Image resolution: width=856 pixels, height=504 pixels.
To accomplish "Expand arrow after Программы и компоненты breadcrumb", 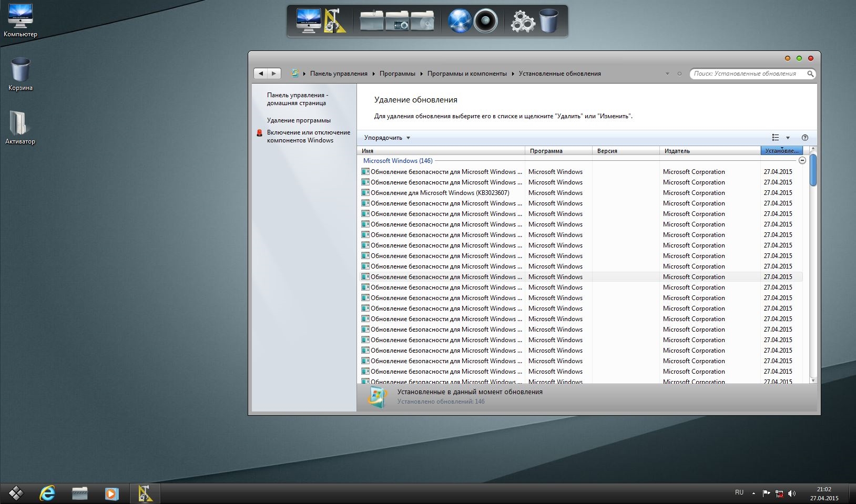I will pos(513,74).
